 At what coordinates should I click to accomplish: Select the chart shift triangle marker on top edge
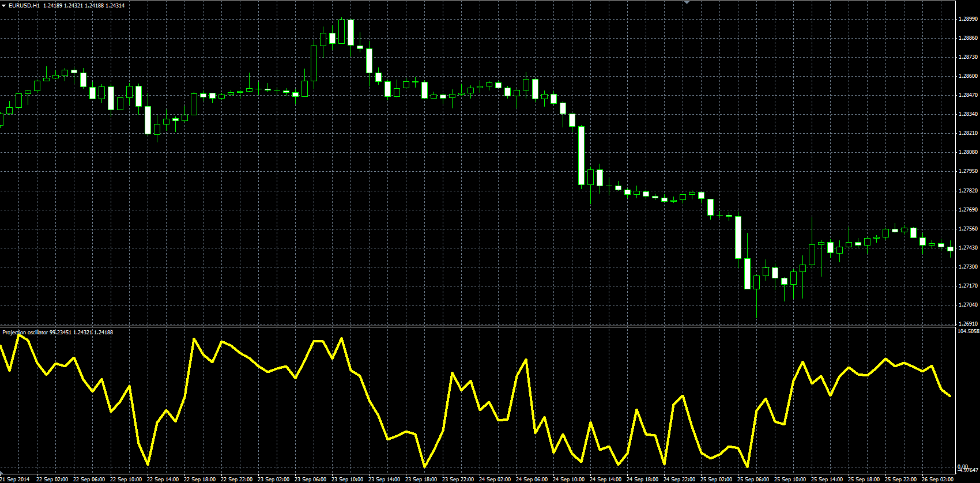(x=687, y=2)
